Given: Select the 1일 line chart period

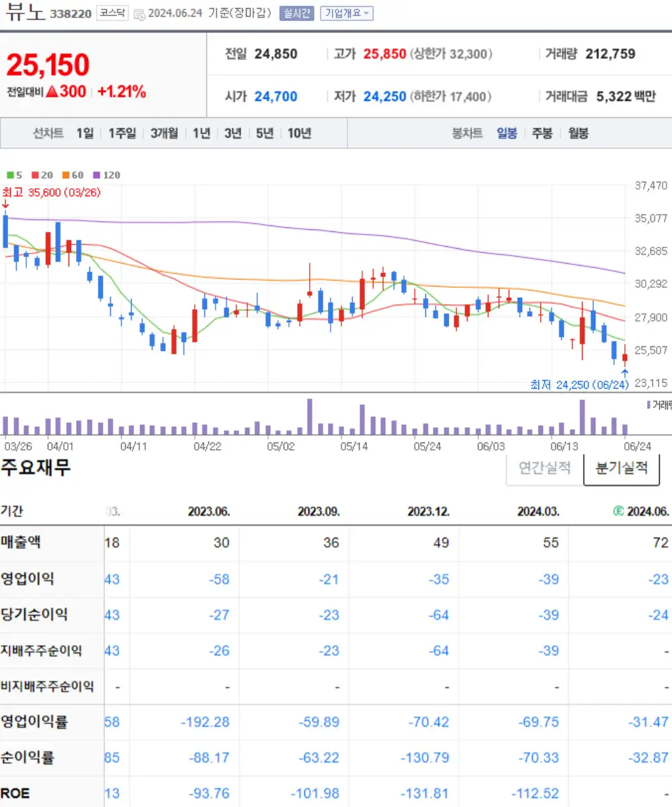Looking at the screenshot, I should [x=85, y=133].
